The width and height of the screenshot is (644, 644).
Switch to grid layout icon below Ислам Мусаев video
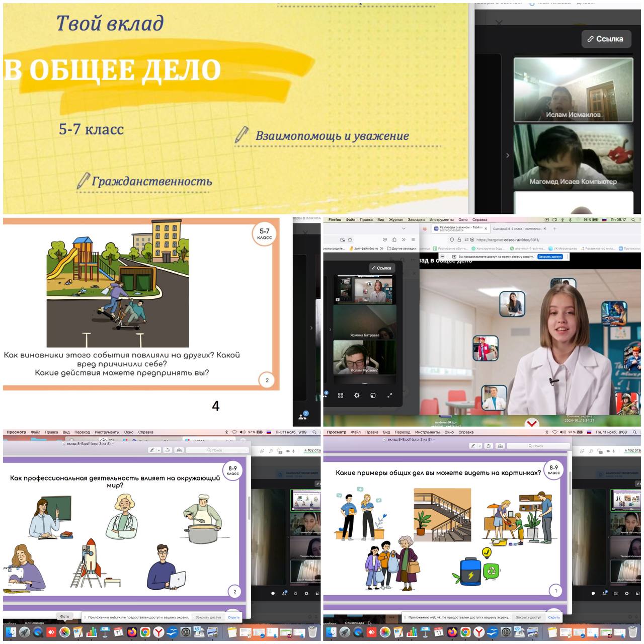click(x=341, y=395)
